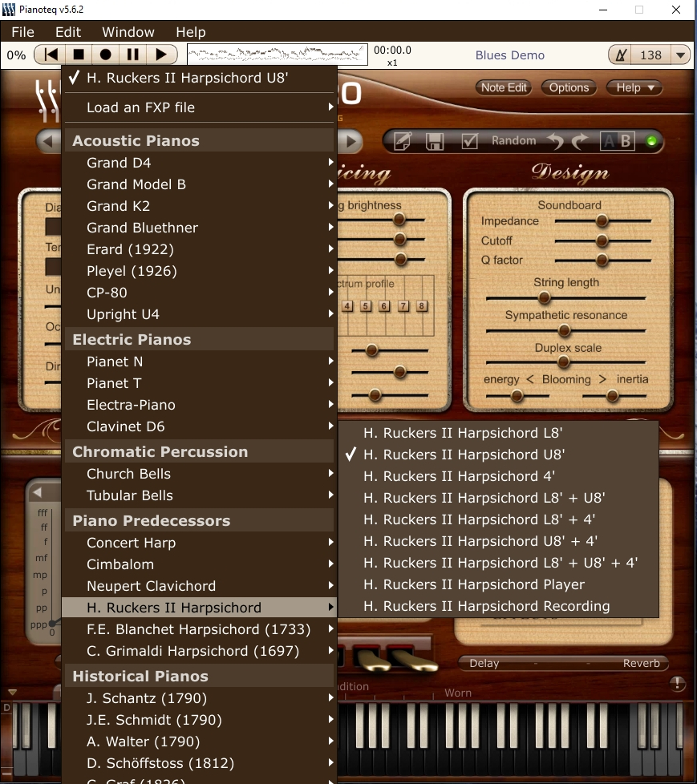Redo with the redo arrow icon
The width and height of the screenshot is (697, 784).
[x=580, y=142]
